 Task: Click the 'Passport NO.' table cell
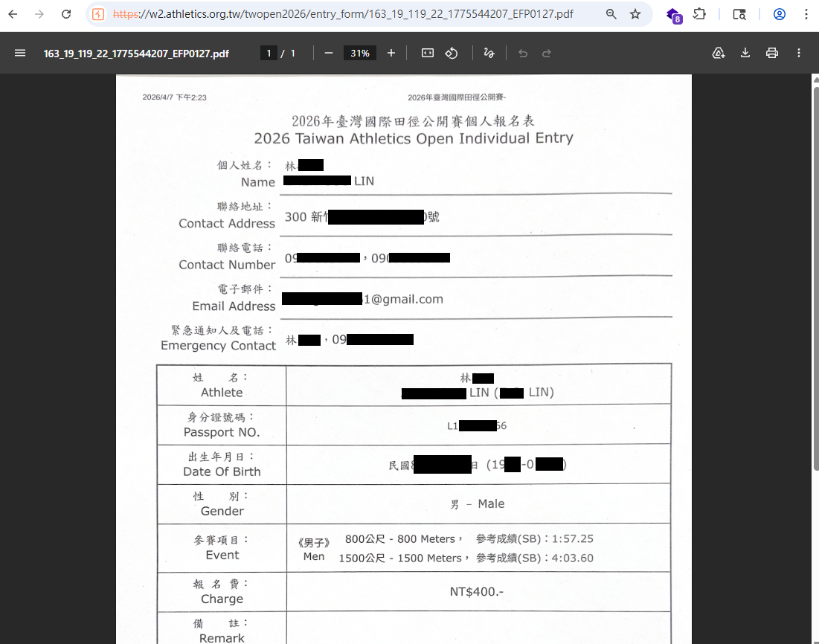pos(222,425)
